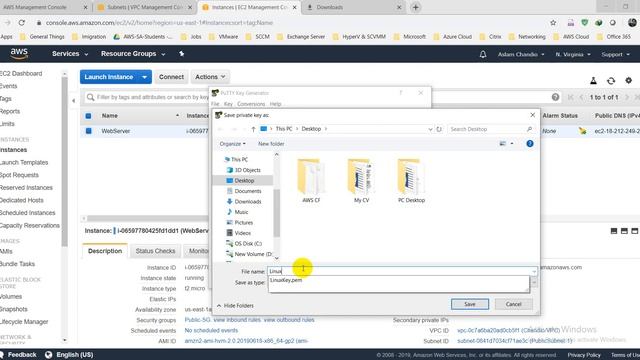Switch to the Status Checks tab
This screenshot has width=640, height=360.
pos(155,251)
